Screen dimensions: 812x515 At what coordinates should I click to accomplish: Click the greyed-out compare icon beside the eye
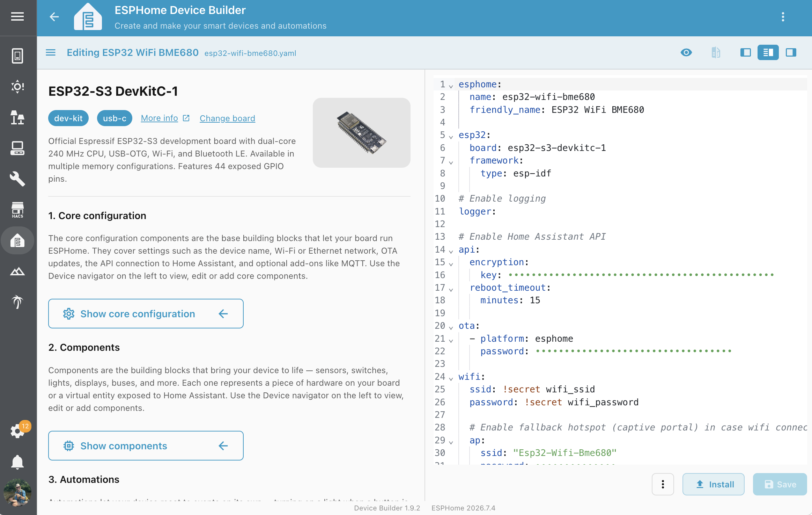[716, 52]
